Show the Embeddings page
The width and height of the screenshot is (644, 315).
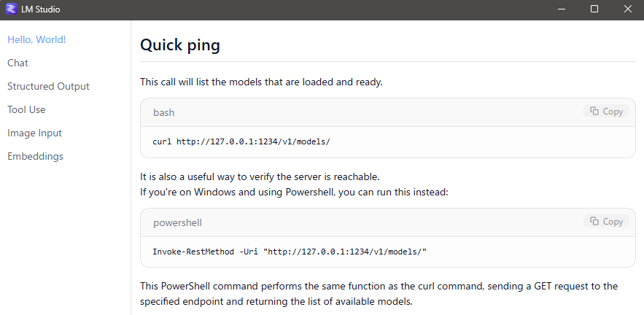35,156
